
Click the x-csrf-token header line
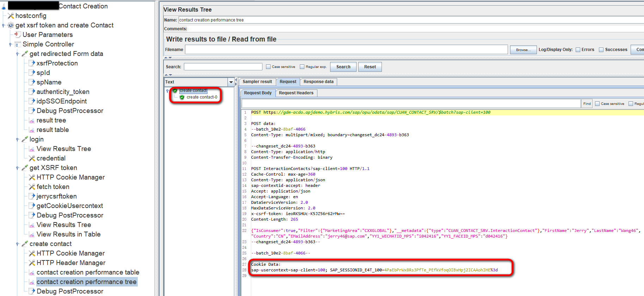[298, 214]
